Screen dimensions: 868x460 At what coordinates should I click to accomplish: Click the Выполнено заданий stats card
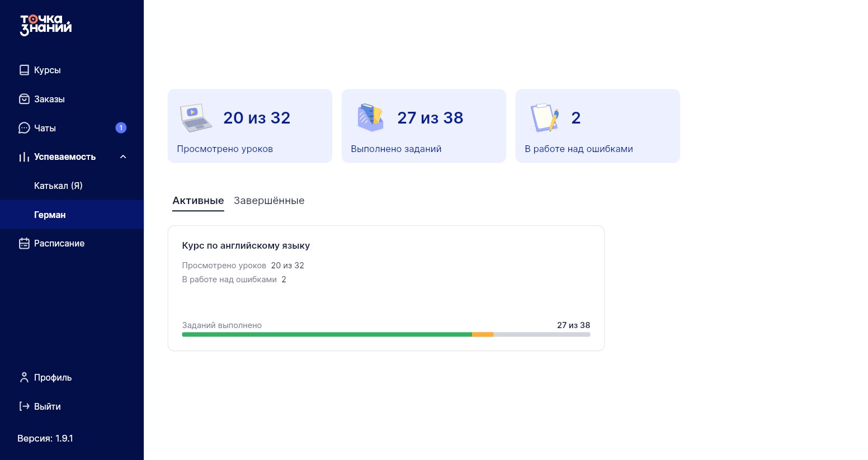pos(424,126)
